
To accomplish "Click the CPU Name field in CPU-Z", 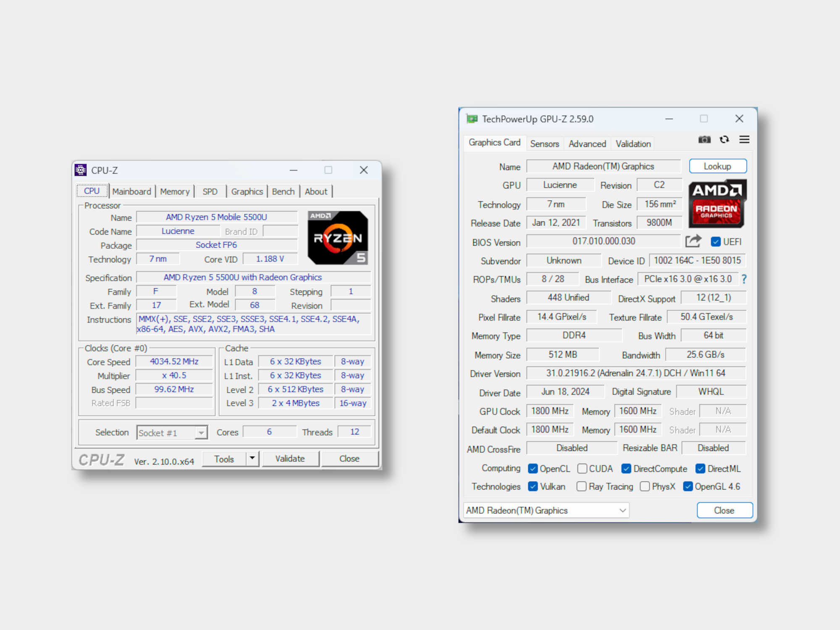I will (x=217, y=217).
